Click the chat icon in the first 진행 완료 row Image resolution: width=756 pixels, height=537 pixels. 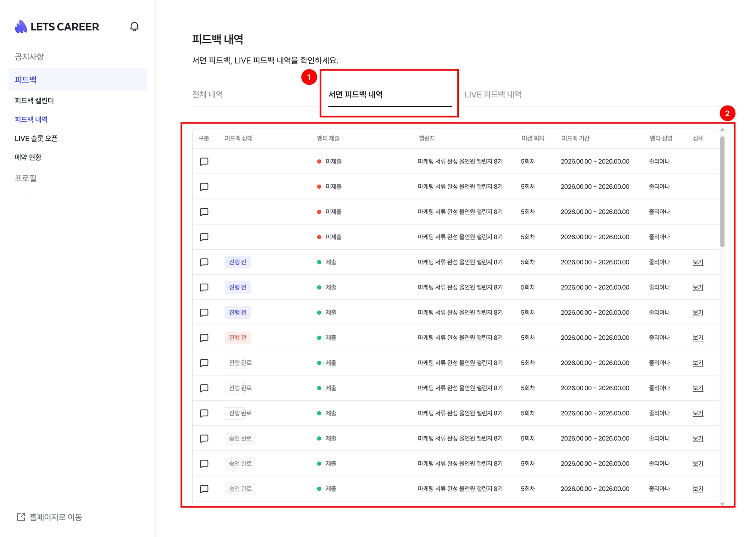click(x=204, y=363)
